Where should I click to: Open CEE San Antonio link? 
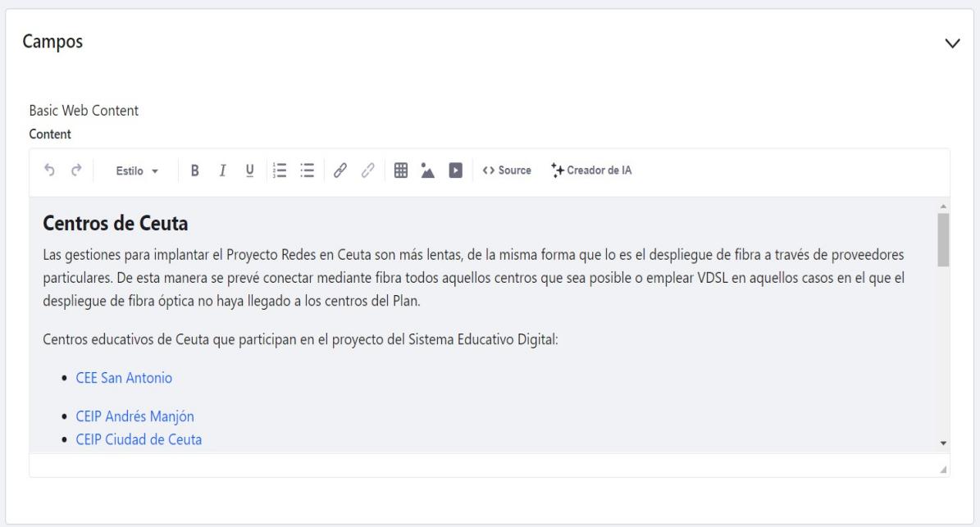pyautogui.click(x=124, y=378)
